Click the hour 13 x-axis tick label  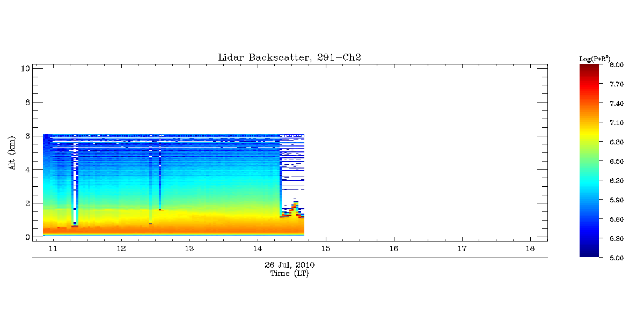click(x=189, y=248)
